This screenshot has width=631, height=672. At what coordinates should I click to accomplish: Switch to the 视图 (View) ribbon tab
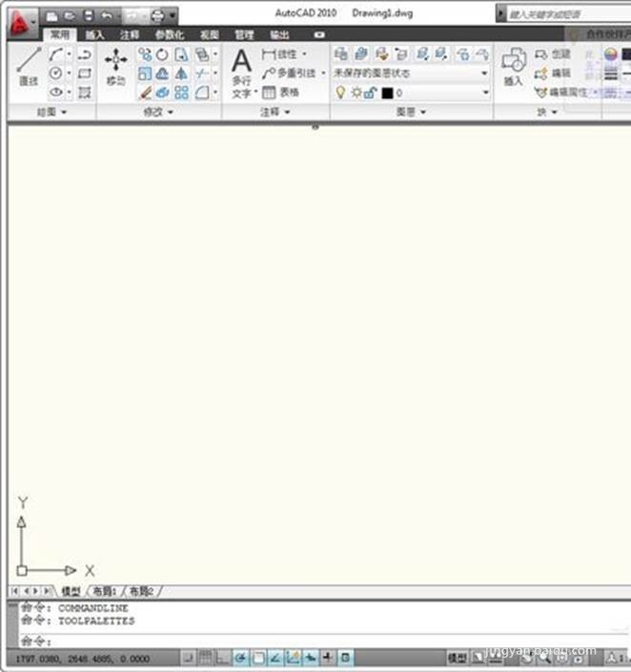click(x=209, y=34)
